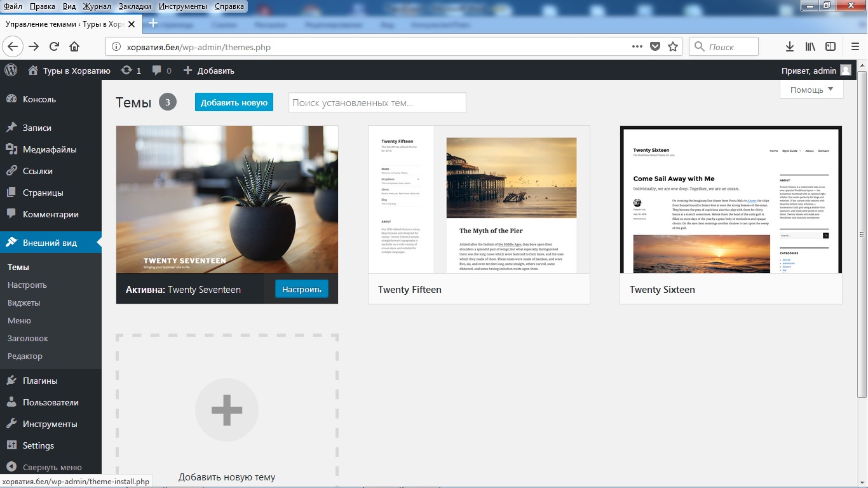Open page actions three-dots menu
Screen dimensions: 868x488
637,46
